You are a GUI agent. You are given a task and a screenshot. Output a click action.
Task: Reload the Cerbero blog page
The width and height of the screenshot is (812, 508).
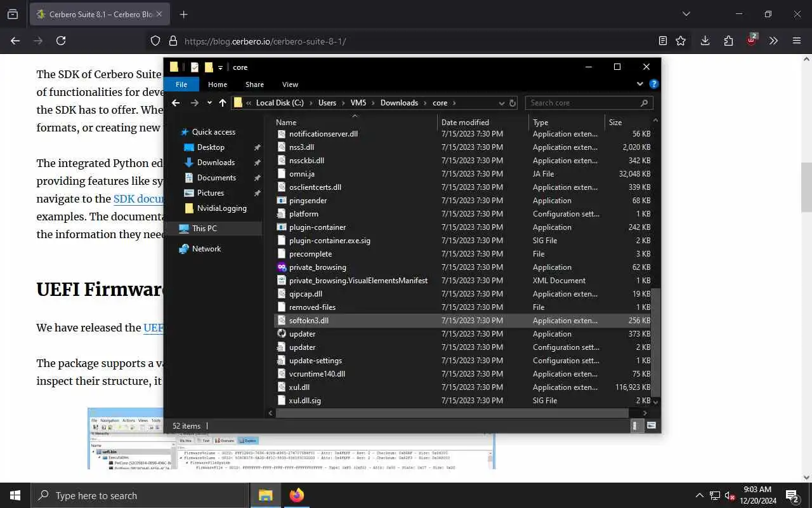[x=61, y=41]
